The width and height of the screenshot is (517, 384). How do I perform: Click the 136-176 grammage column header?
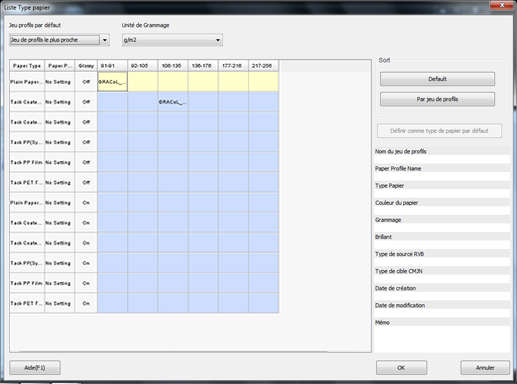click(203, 66)
